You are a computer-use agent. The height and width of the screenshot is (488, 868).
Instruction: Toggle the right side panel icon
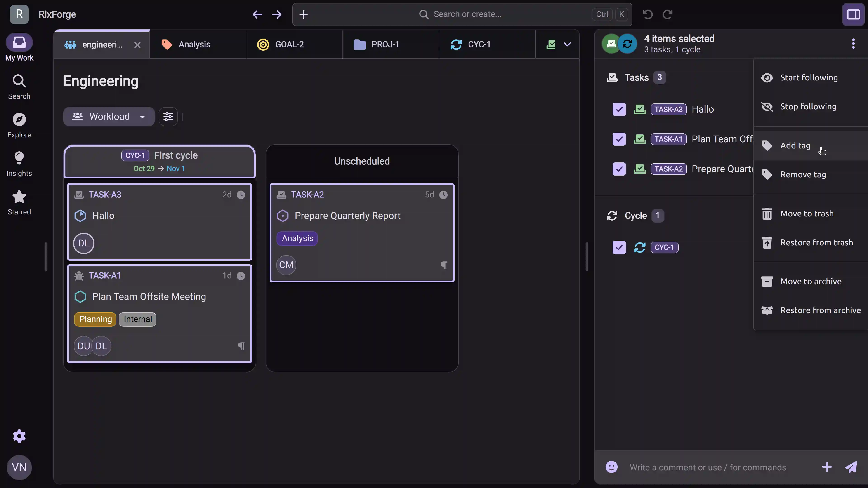point(853,14)
